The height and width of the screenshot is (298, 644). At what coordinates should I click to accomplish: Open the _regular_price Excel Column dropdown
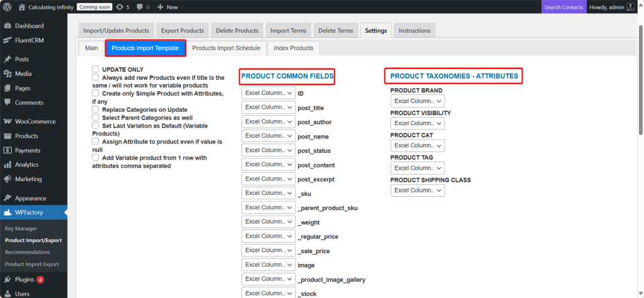tap(269, 236)
